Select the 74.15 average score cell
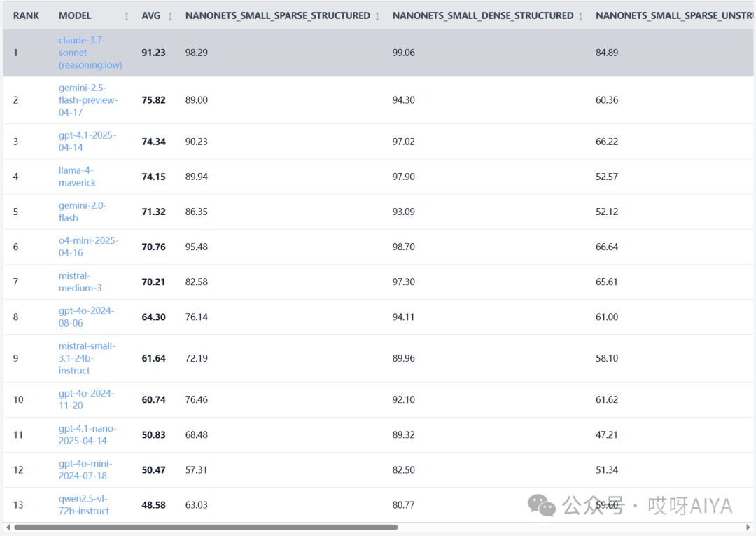This screenshot has height=536, width=756. pos(154,177)
